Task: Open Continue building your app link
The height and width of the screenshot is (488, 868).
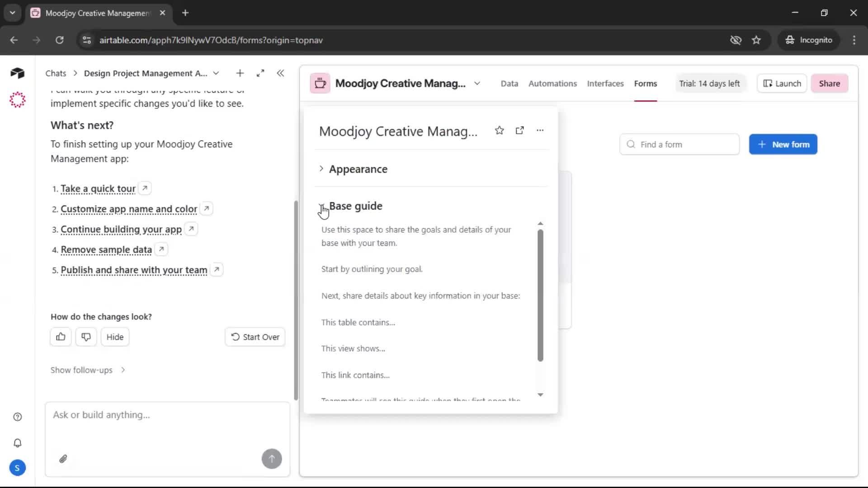Action: [121, 229]
